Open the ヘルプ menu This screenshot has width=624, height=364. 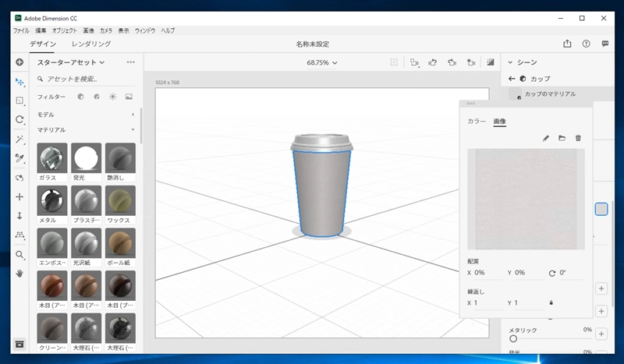point(168,30)
